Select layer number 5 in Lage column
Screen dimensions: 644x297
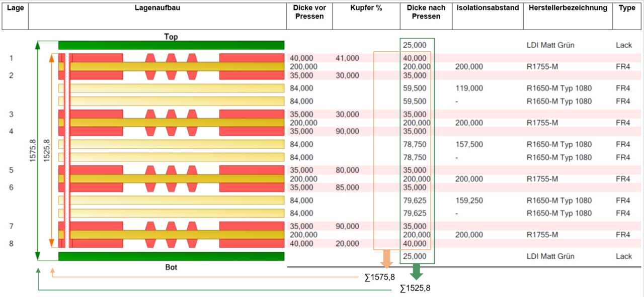(11, 170)
